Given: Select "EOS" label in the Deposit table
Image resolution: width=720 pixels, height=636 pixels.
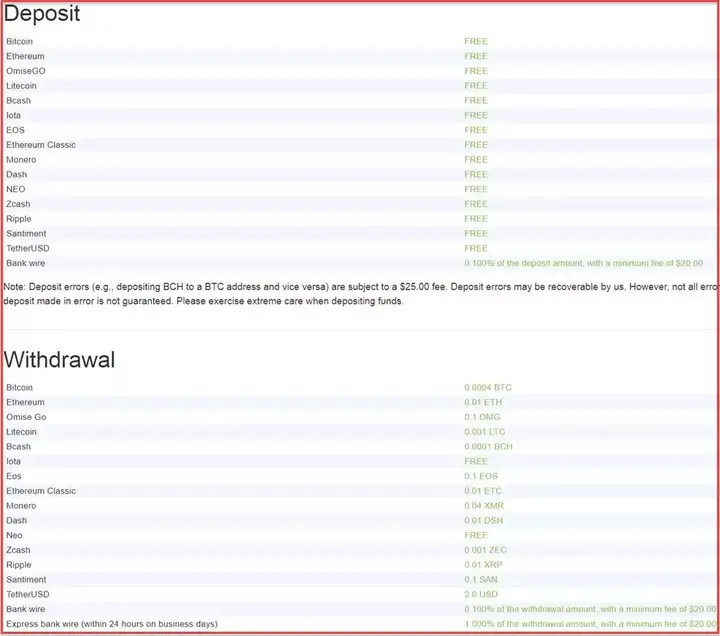Looking at the screenshot, I should point(15,130).
